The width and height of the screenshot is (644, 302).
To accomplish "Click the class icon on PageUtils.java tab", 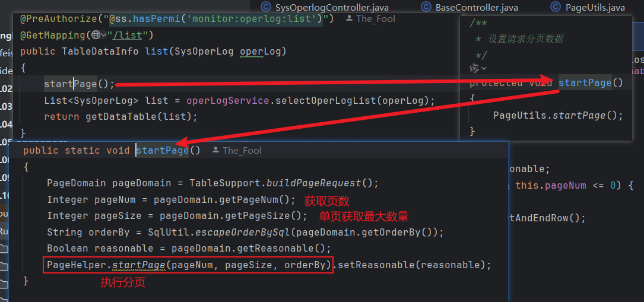I will point(556,7).
